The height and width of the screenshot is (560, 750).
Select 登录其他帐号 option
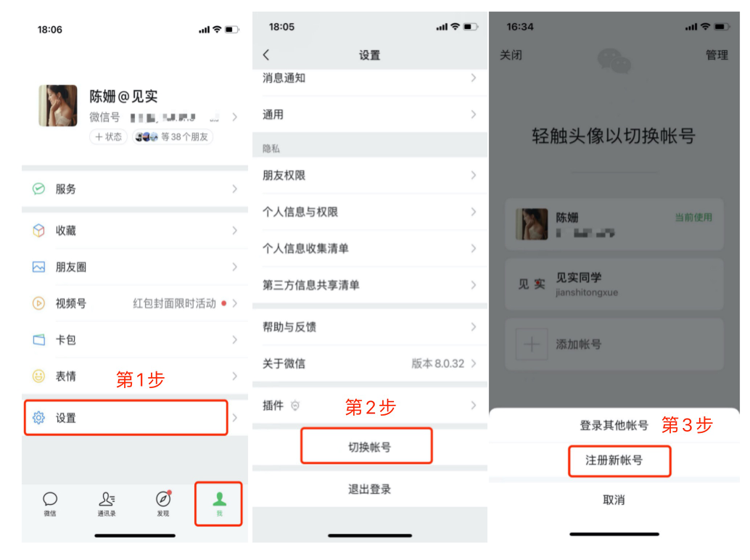click(x=614, y=425)
